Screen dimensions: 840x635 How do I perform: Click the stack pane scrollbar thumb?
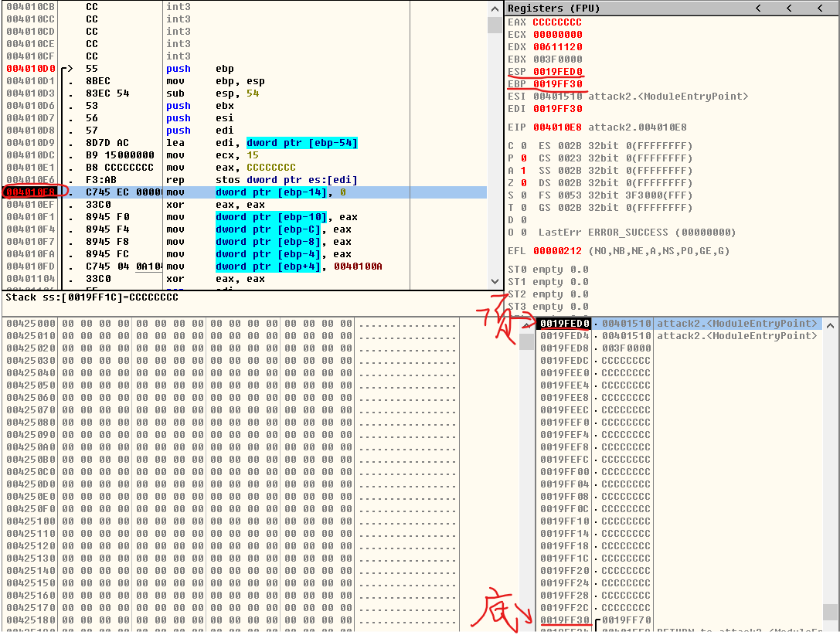pos(830,611)
